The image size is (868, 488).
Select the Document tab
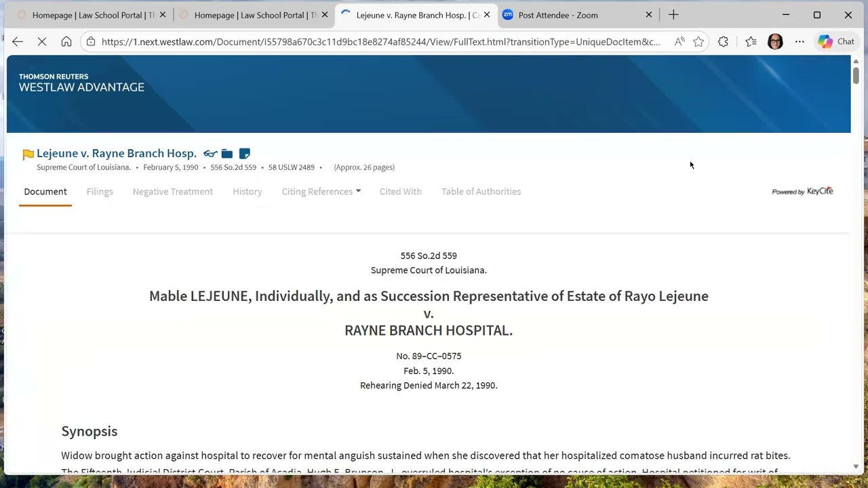[x=45, y=192]
